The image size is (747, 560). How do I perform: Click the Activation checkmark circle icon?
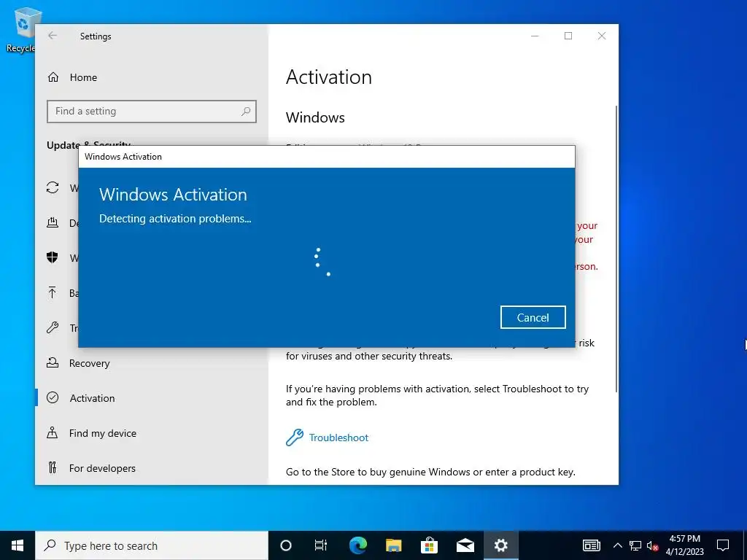(x=53, y=397)
